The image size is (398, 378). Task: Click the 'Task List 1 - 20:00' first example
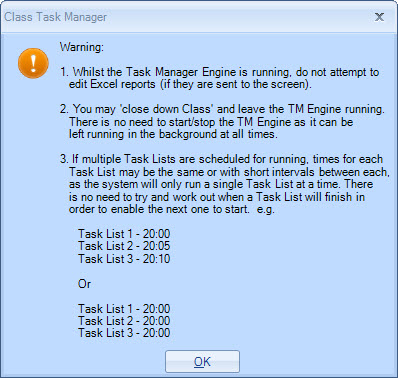[x=124, y=234]
